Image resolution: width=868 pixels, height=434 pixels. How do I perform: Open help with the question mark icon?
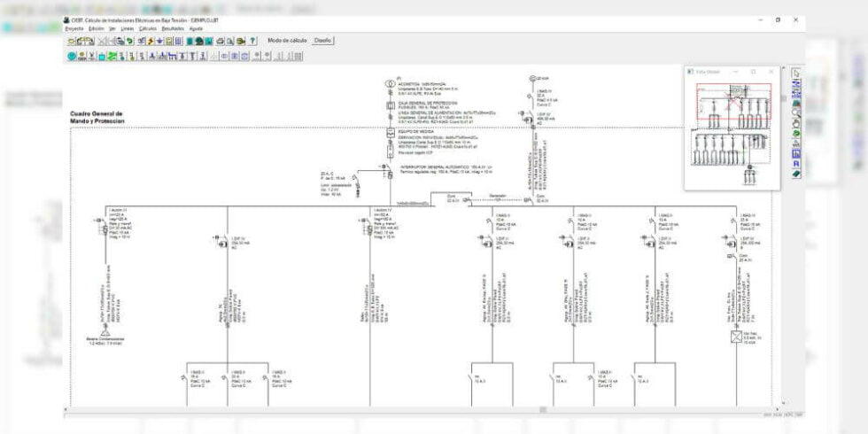click(x=252, y=41)
